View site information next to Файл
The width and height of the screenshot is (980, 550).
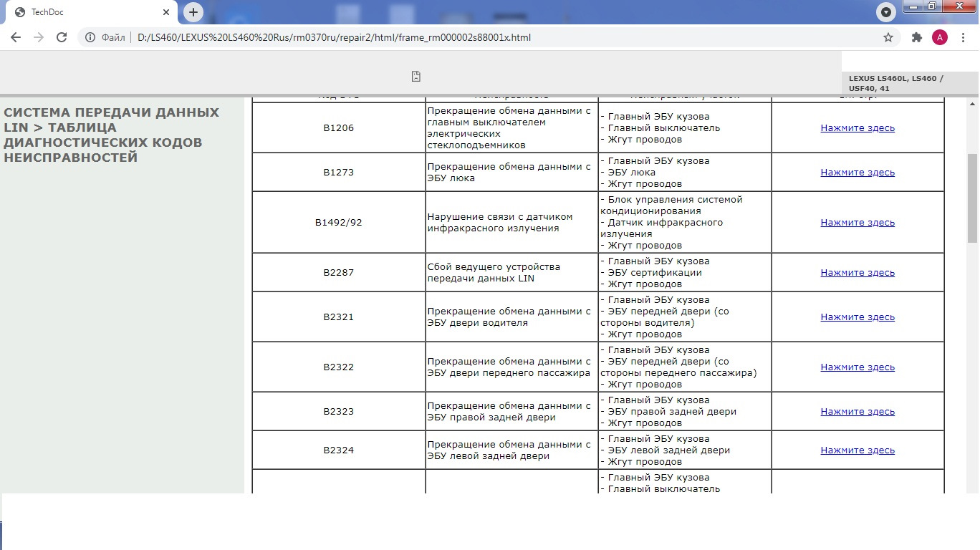coord(90,37)
